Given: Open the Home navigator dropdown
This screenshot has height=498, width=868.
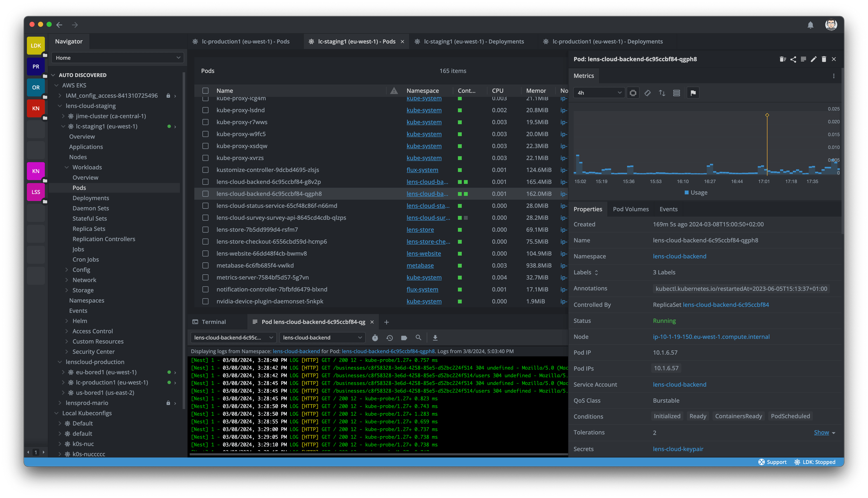Looking at the screenshot, I should coord(117,58).
